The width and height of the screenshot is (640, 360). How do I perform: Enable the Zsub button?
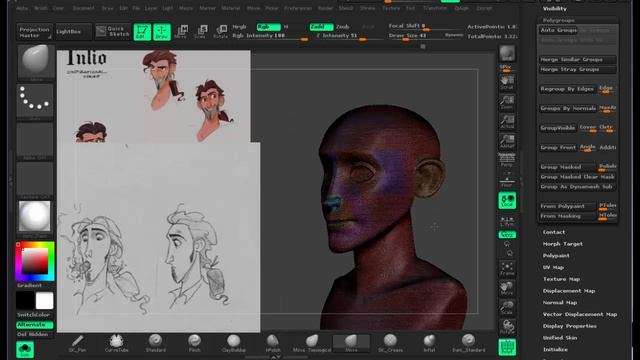[342, 27]
